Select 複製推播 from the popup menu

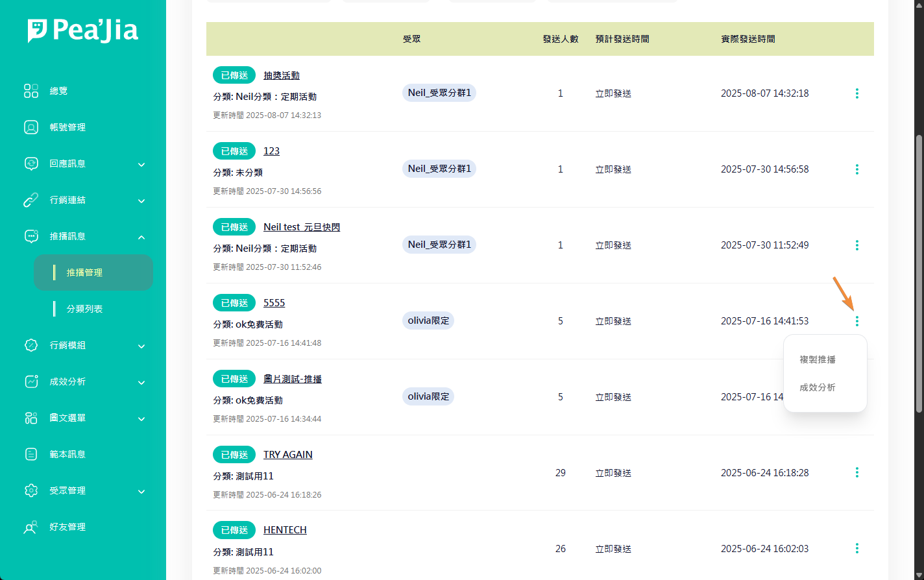click(818, 359)
